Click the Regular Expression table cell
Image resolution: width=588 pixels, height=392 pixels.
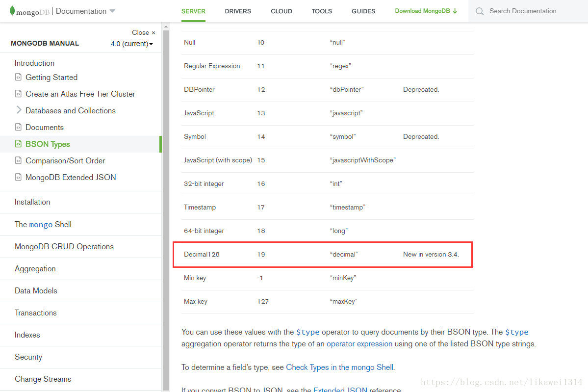pos(212,66)
